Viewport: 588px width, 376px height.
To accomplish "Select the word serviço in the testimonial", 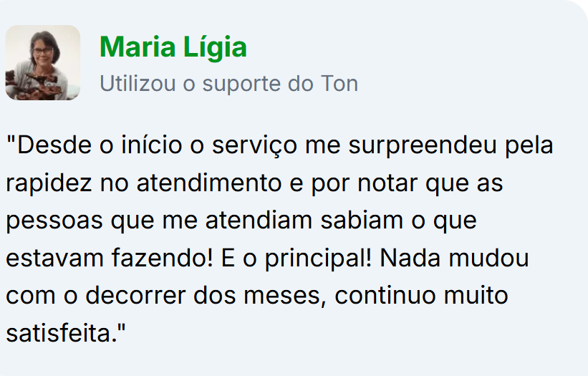I will [255, 146].
